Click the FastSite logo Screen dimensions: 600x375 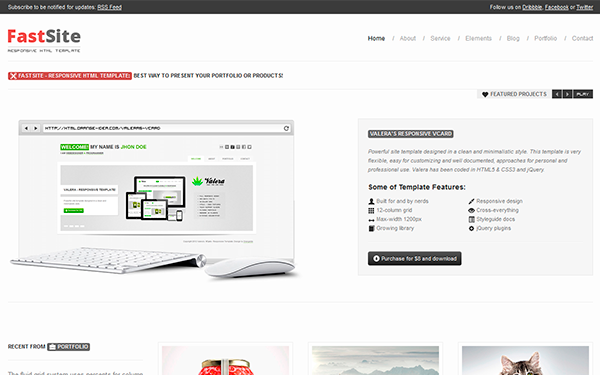click(44, 40)
